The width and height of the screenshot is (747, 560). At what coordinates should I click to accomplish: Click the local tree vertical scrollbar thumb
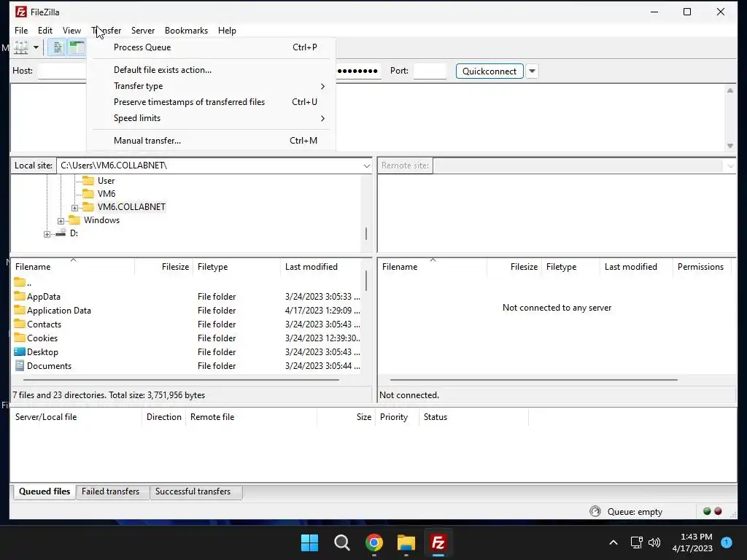pyautogui.click(x=366, y=234)
